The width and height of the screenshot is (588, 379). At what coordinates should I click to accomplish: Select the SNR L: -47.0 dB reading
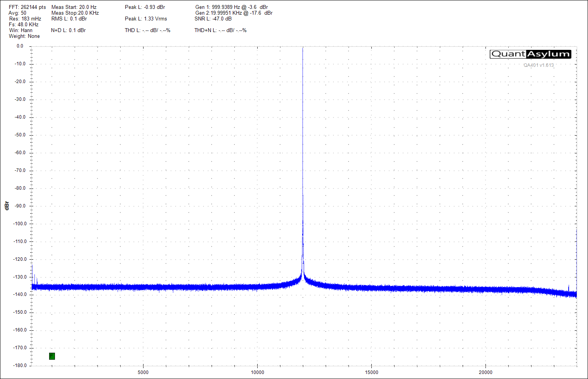pos(213,19)
